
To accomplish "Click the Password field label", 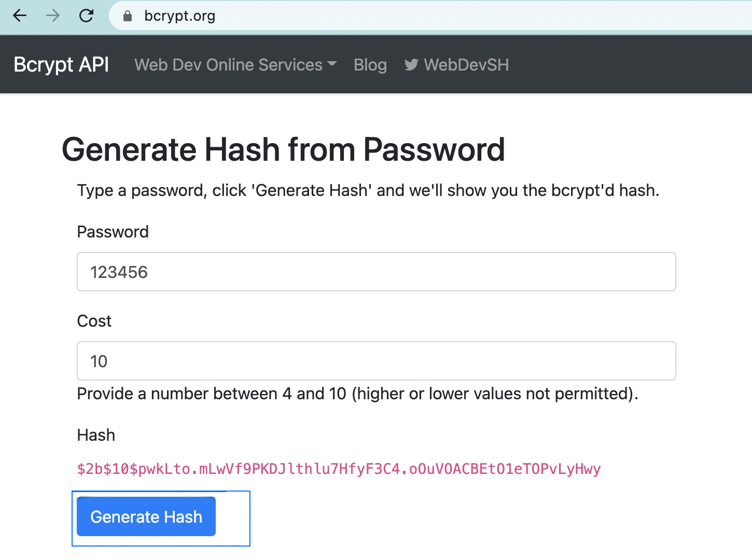I will pos(113,232).
